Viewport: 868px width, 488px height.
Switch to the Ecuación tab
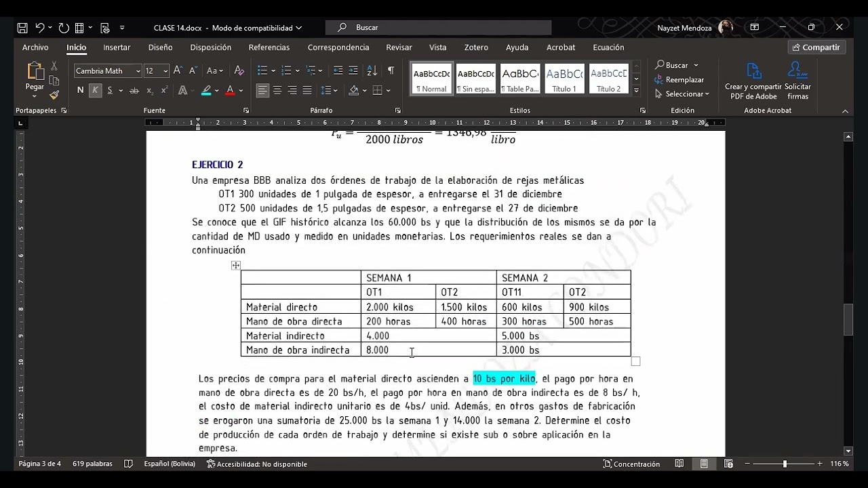point(608,47)
